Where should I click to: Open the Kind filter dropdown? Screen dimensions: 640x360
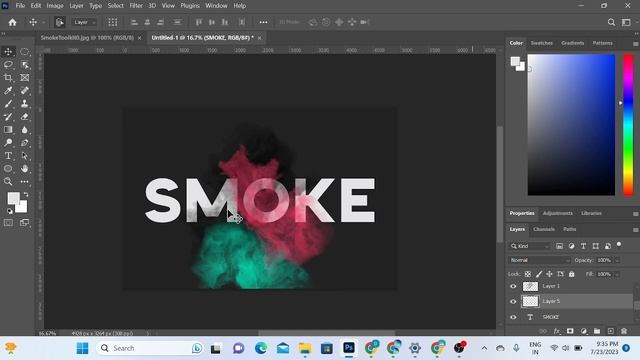(x=530, y=246)
